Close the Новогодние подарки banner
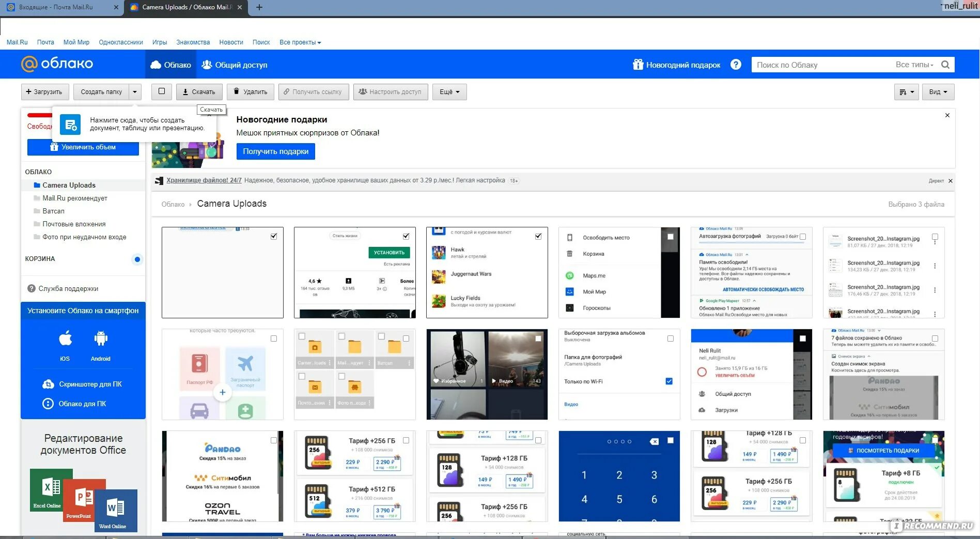The width and height of the screenshot is (980, 539). [947, 115]
